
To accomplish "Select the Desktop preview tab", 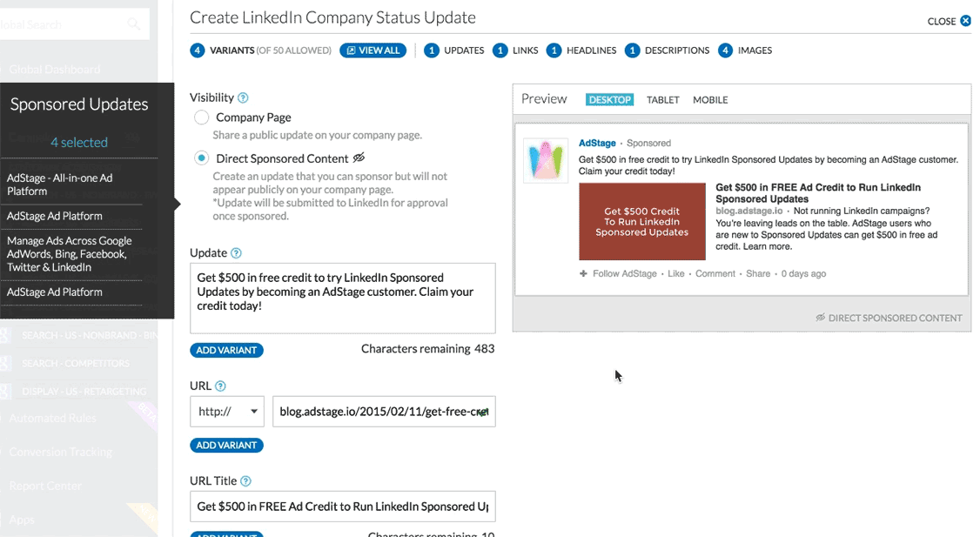I will coord(609,100).
